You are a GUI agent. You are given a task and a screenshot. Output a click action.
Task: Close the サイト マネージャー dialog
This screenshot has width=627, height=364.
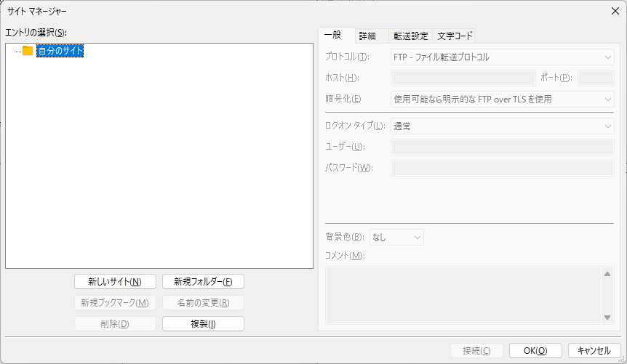point(615,11)
